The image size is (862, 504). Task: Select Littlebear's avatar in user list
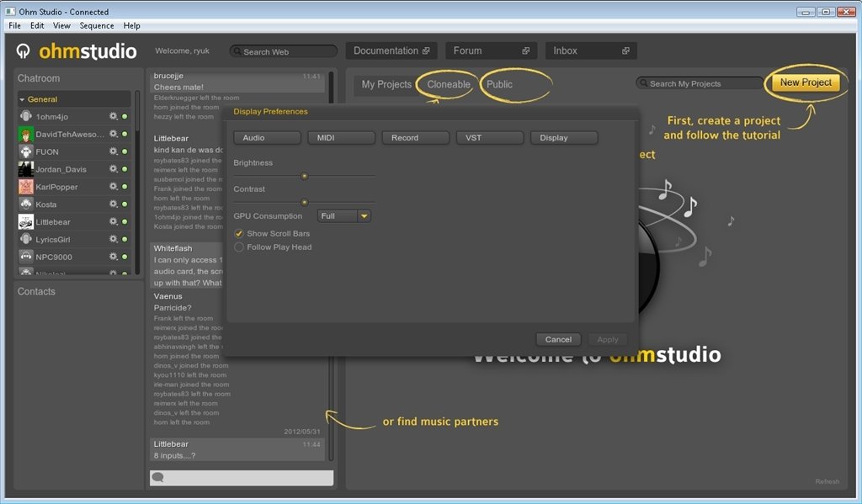(26, 221)
